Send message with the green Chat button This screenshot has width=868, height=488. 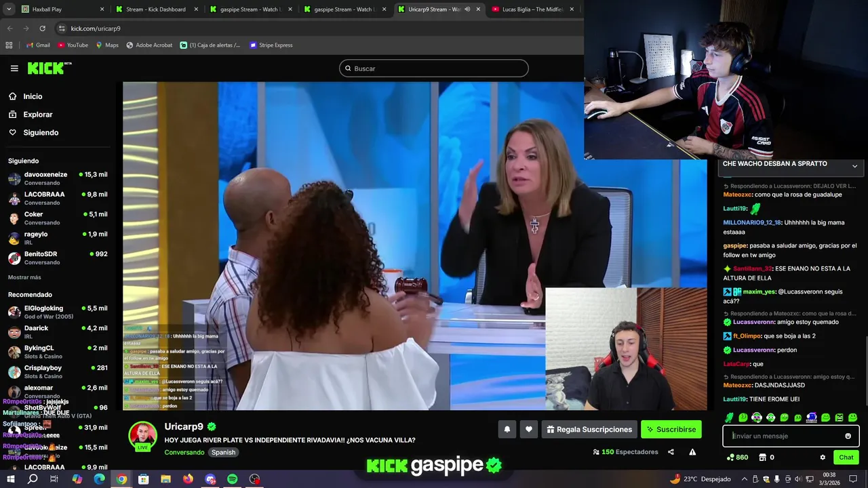point(846,457)
